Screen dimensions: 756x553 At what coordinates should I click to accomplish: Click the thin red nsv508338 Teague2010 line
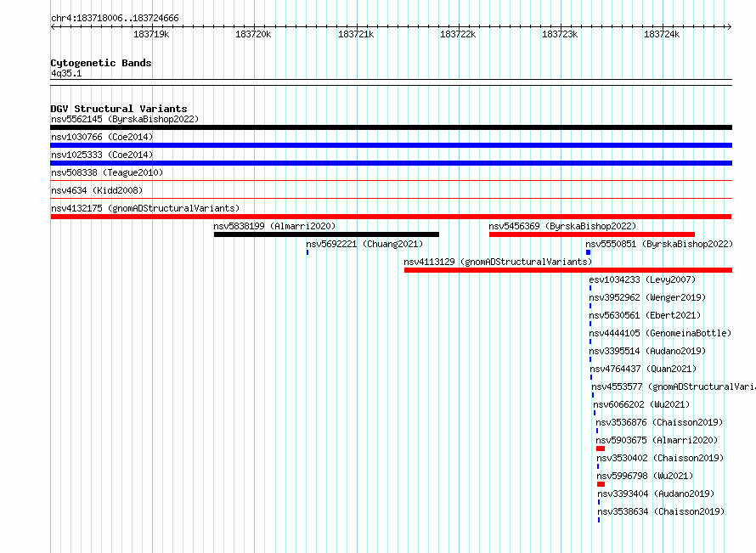391,181
